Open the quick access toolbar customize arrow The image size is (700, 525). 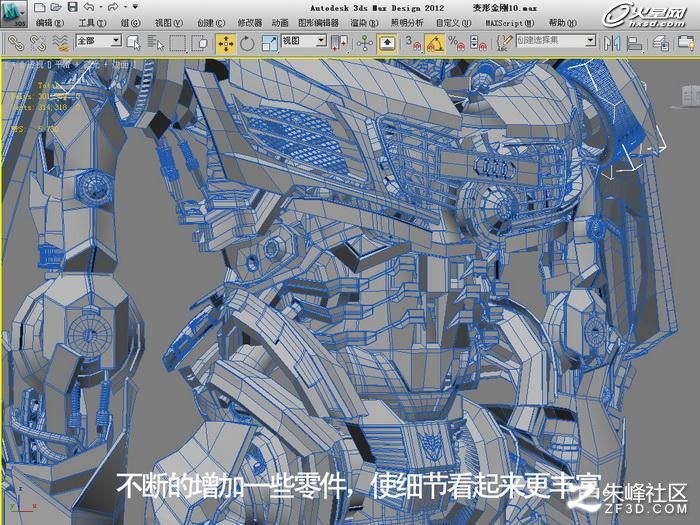135,7
